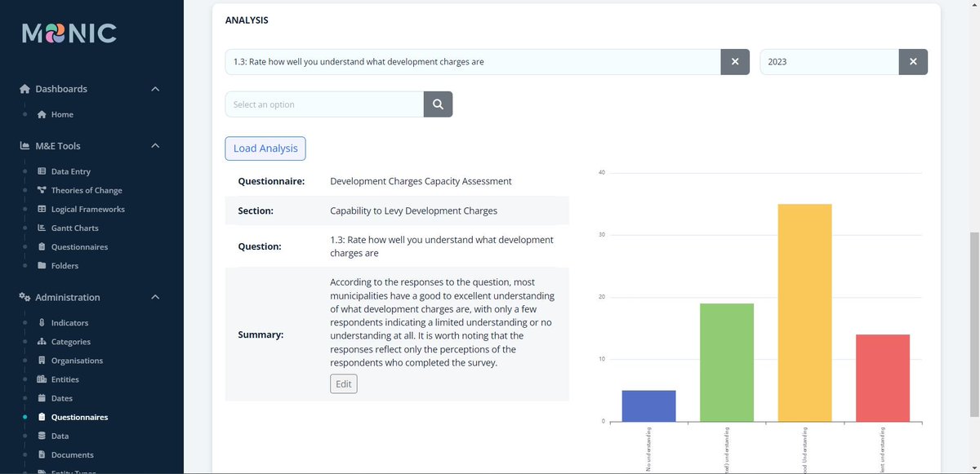Viewport: 980px width, 474px height.
Task: Click the magnifier search button
Action: pos(438,104)
